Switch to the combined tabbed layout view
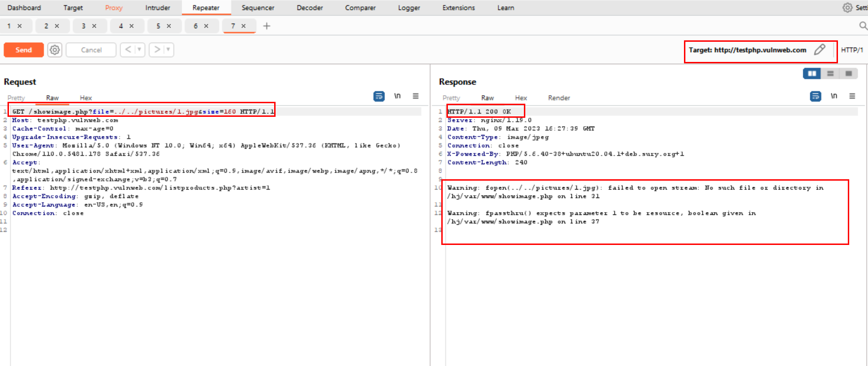The width and height of the screenshot is (868, 366). tap(848, 74)
